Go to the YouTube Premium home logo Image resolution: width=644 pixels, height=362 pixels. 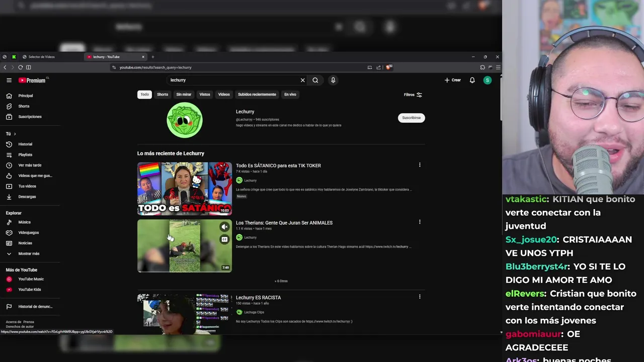pos(32,80)
